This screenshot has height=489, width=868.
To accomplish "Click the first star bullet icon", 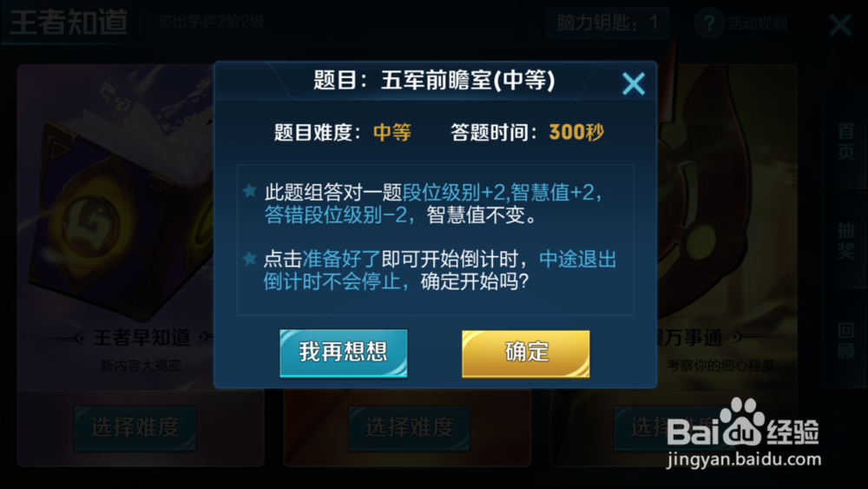I will [249, 191].
